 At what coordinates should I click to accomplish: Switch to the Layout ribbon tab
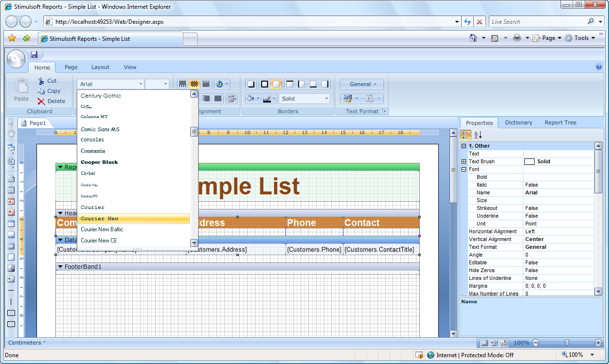pos(100,67)
